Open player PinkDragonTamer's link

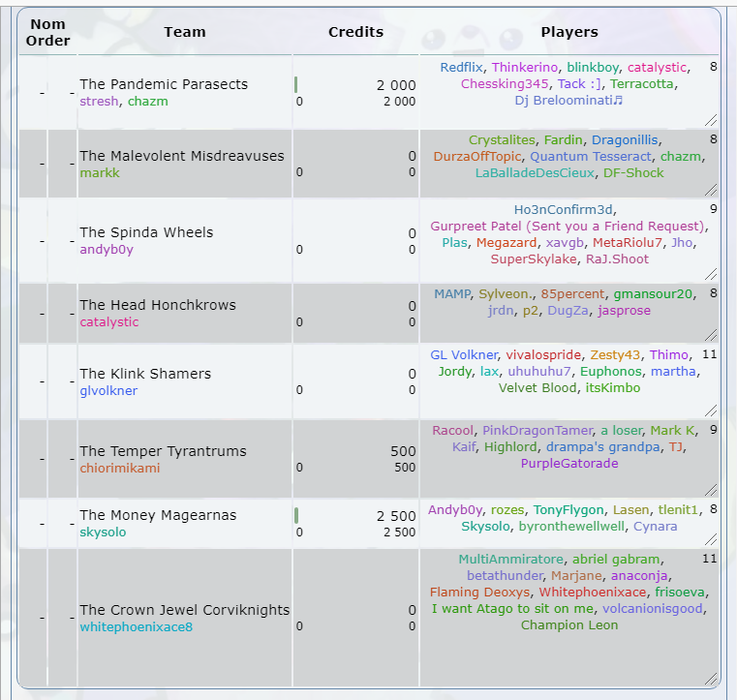point(537,431)
